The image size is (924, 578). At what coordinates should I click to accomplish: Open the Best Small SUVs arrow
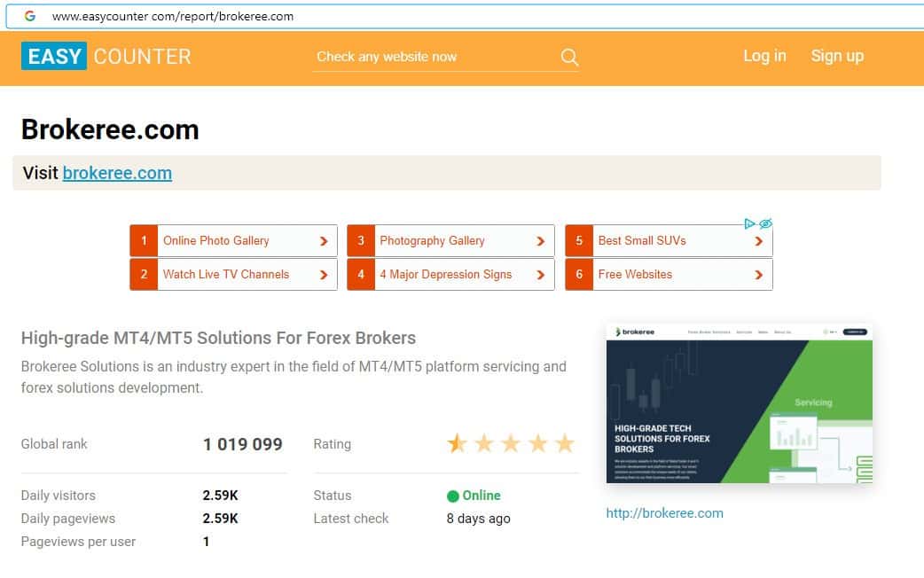(x=758, y=241)
